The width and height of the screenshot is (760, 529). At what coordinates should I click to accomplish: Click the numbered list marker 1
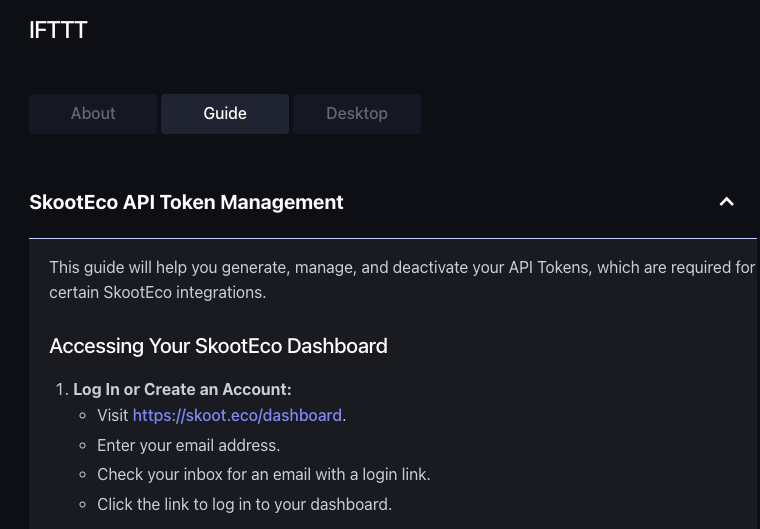61,389
